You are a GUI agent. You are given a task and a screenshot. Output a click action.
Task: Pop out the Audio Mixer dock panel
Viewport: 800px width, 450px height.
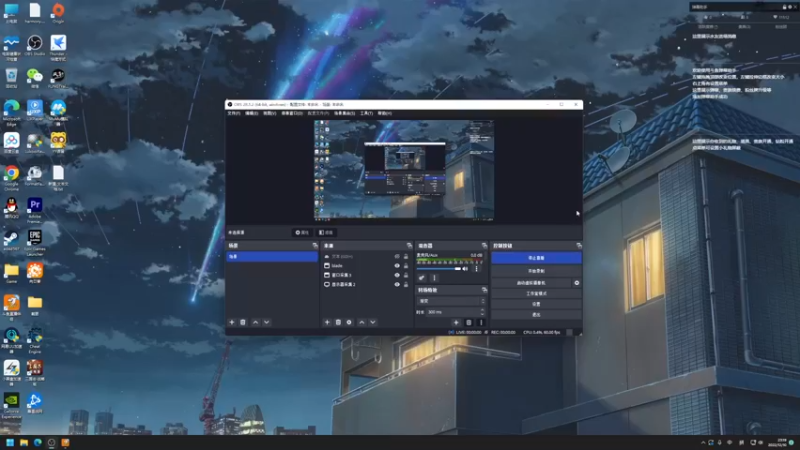484,246
